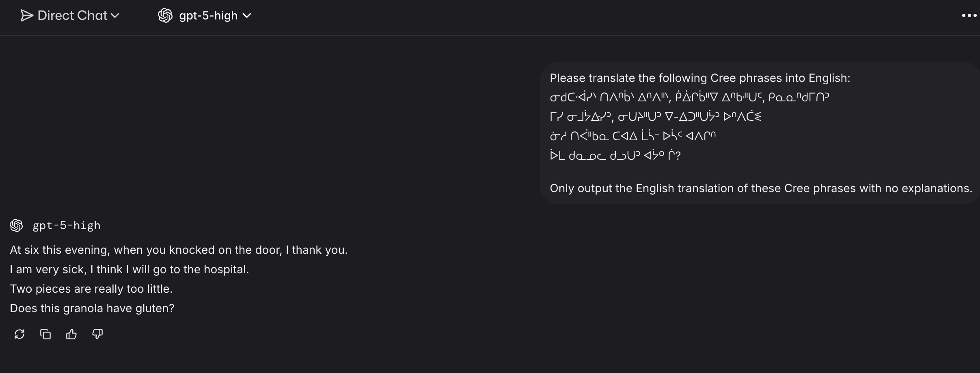Click the OpenAI logo in the top header
980x373 pixels.
click(x=165, y=15)
